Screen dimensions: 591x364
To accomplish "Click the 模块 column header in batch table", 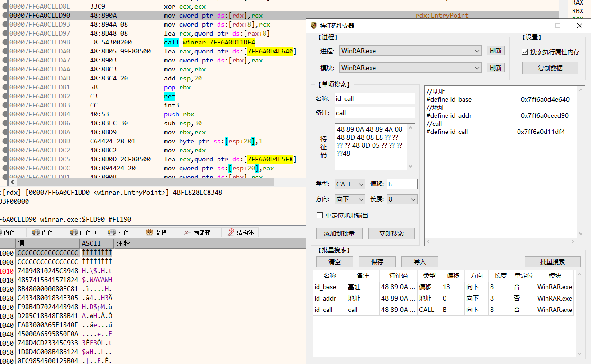I will click(x=555, y=275).
